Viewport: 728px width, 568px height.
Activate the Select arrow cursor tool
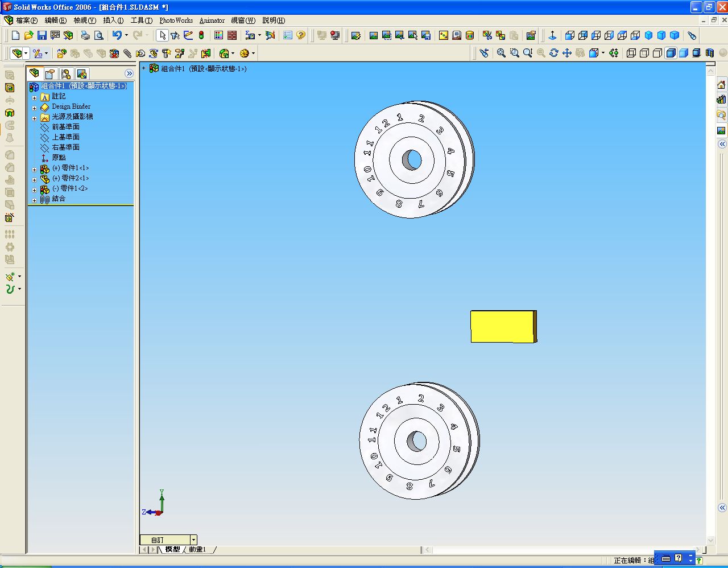click(x=162, y=35)
